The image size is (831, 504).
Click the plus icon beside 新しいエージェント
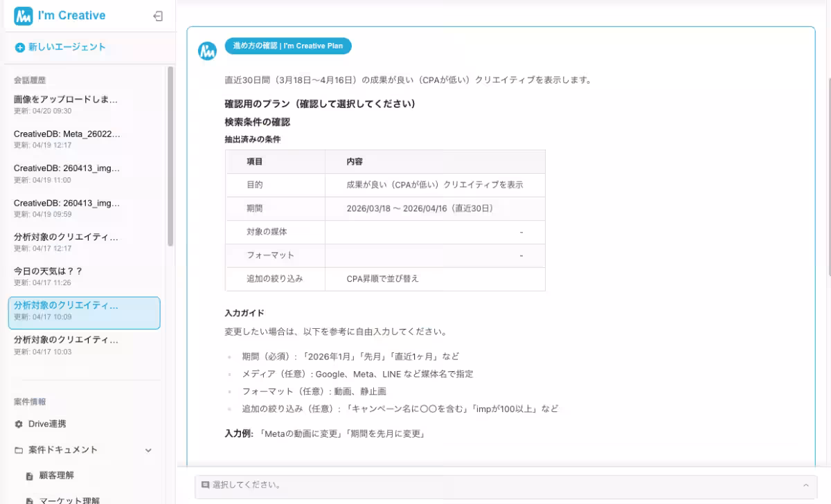tap(19, 46)
